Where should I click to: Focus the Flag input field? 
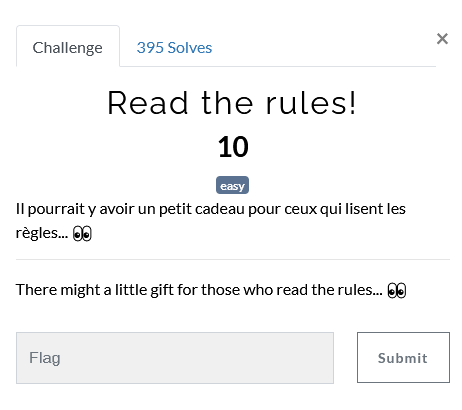click(175, 358)
